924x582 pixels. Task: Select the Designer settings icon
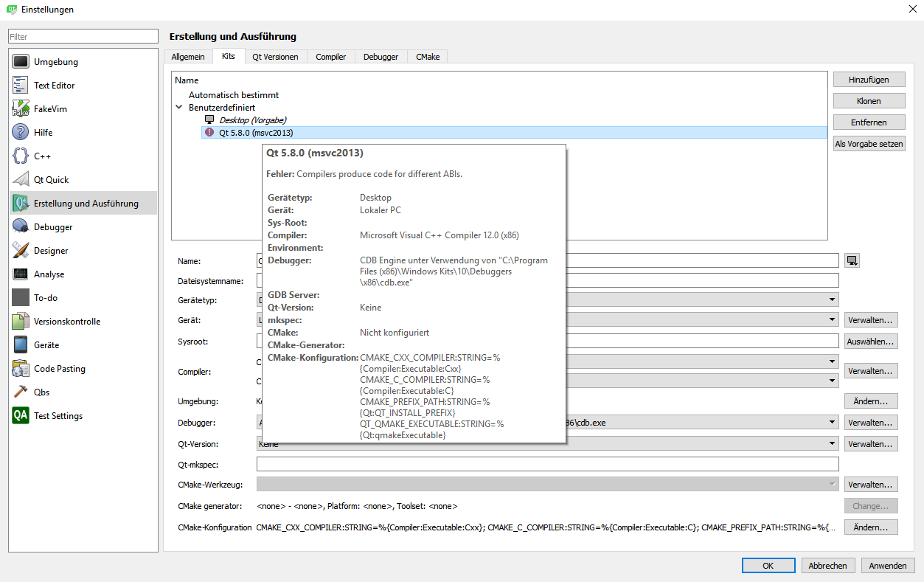pos(21,251)
